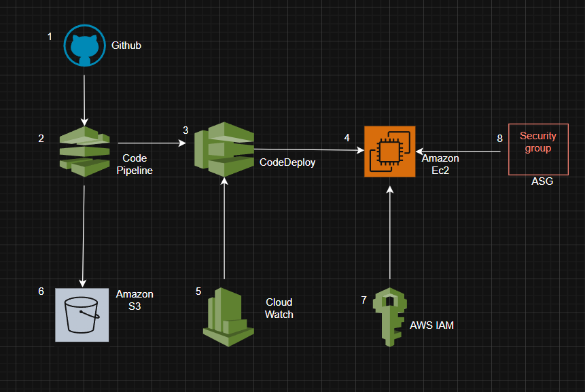Screen dimensions: 585x392
Task: Click the Code Pipeline text label
Action: pyautogui.click(x=135, y=164)
